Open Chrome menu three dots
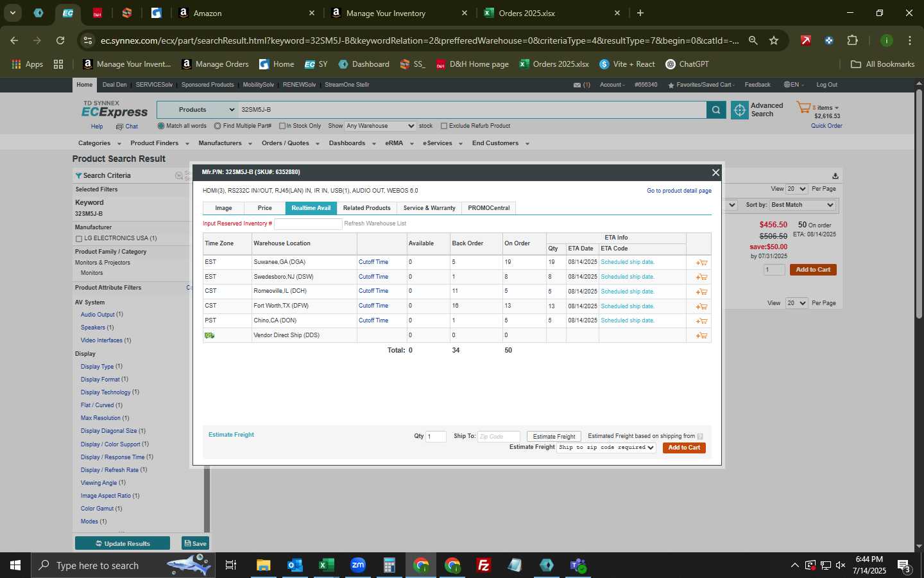The height and width of the screenshot is (578, 924). click(x=910, y=40)
